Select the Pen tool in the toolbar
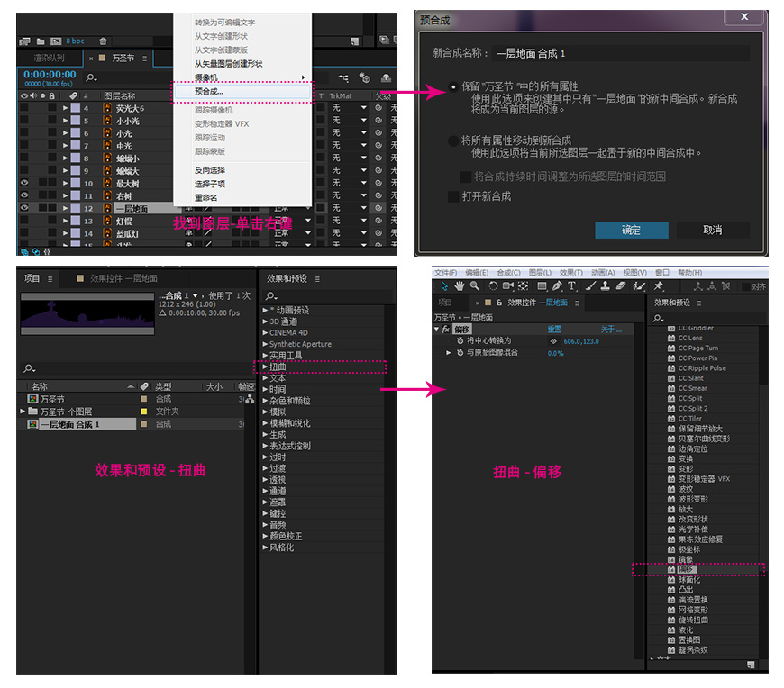 pos(557,286)
